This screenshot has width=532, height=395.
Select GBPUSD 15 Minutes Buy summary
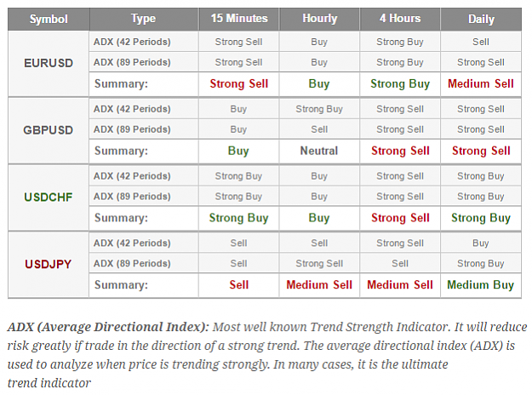click(238, 151)
